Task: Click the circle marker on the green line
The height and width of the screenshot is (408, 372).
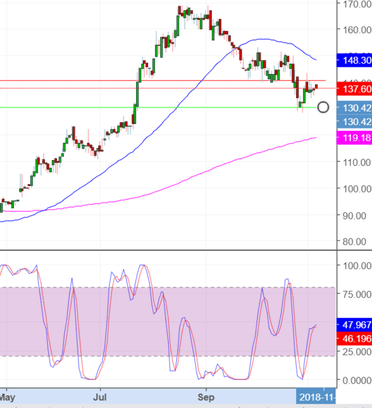Action: 323,107
